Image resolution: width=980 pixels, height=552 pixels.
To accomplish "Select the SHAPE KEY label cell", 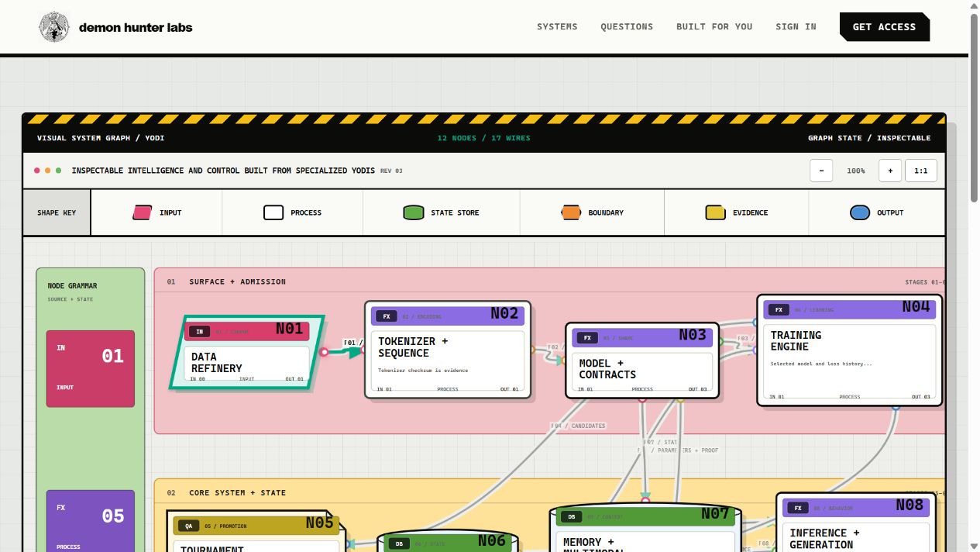I will click(x=57, y=212).
